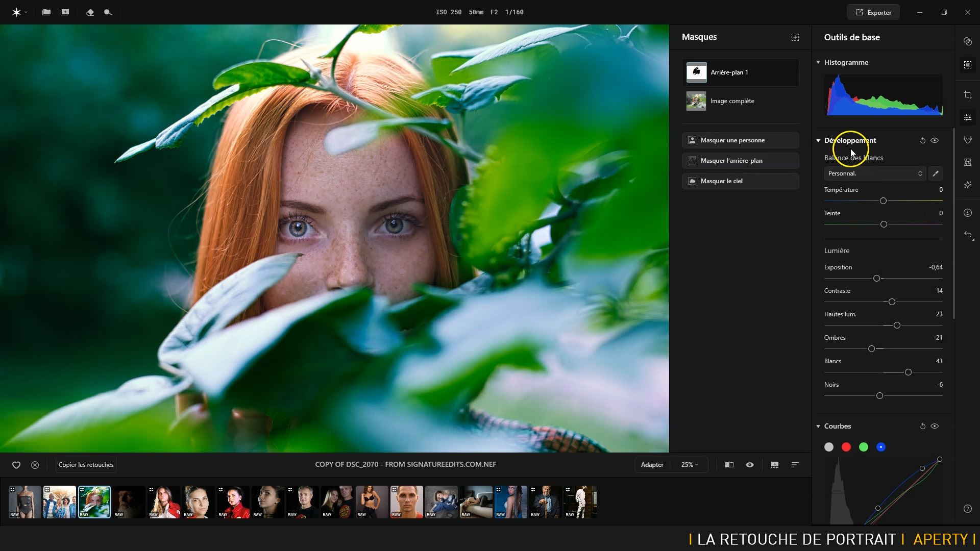Mark photo as favorite with heart
Image resolution: width=980 pixels, height=551 pixels.
16,465
